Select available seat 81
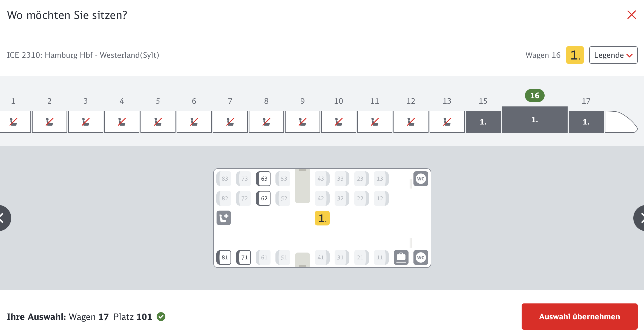This screenshot has height=336, width=644. 224,257
